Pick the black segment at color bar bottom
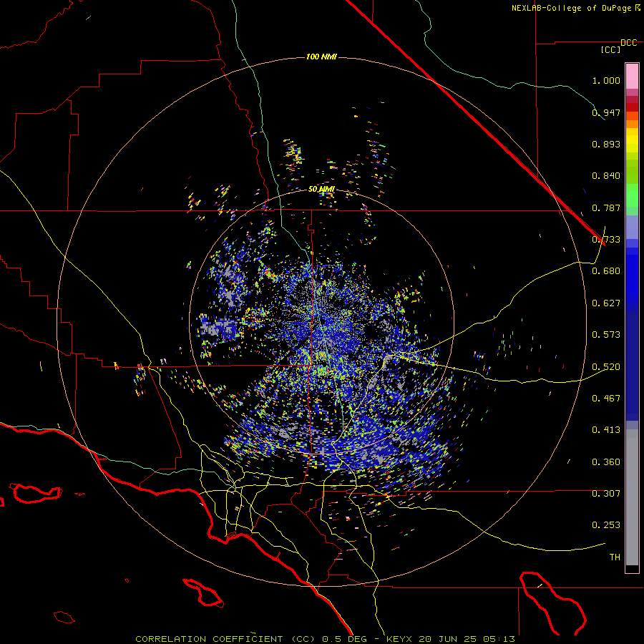 coord(632,568)
